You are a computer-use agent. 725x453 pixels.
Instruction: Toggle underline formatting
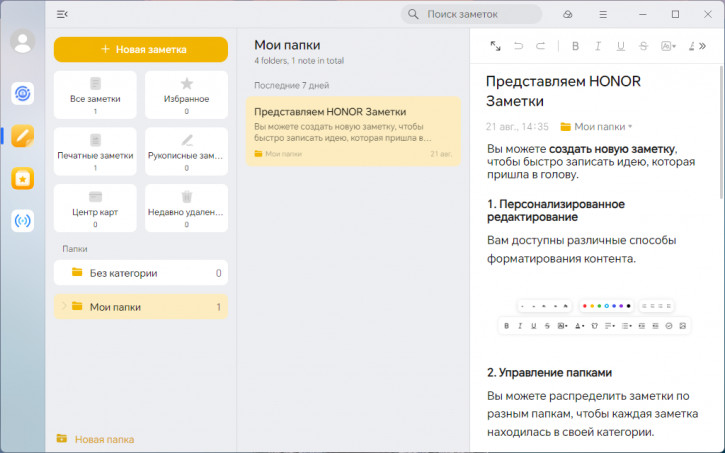click(621, 46)
